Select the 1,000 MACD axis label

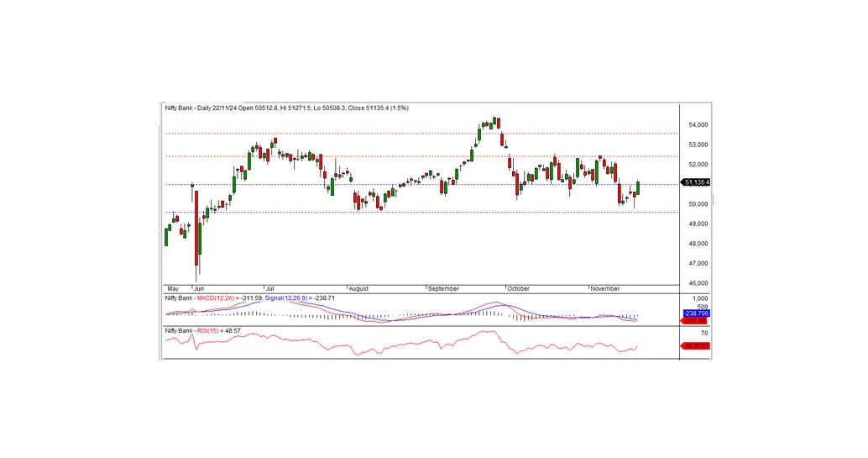[x=700, y=299]
